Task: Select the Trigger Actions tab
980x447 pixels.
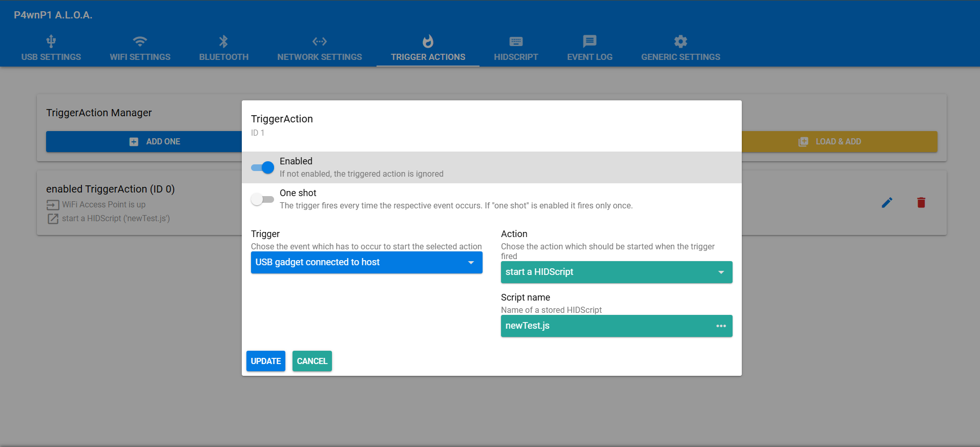Action: (428, 49)
